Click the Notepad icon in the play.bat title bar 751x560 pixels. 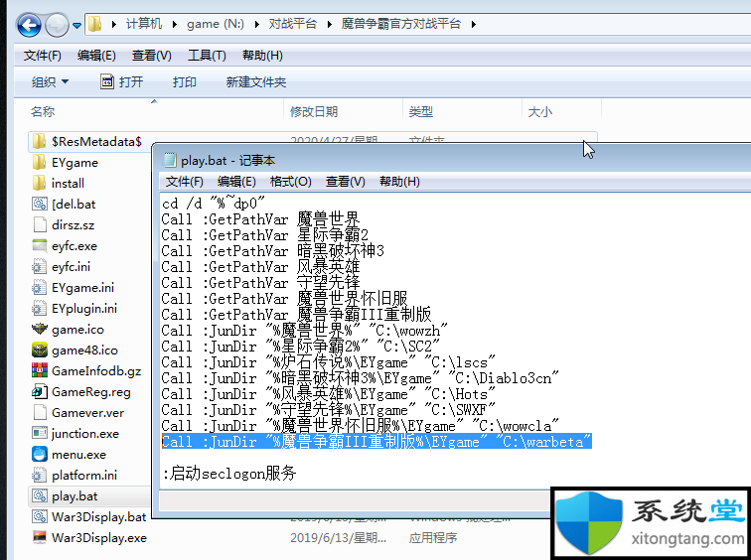coord(170,160)
